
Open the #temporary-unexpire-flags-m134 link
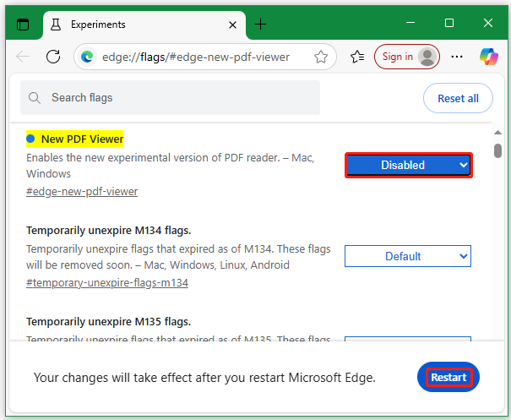pos(107,283)
